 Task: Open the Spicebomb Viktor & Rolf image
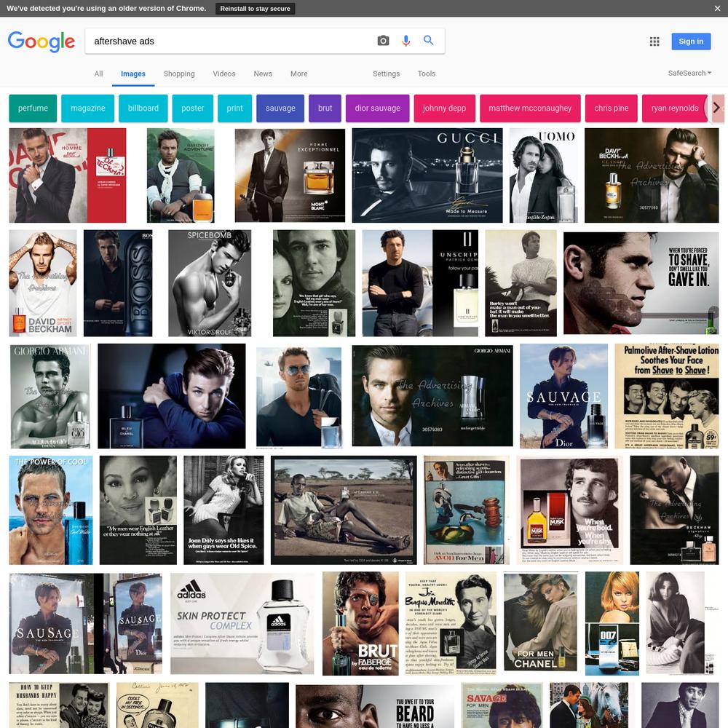pyautogui.click(x=210, y=283)
